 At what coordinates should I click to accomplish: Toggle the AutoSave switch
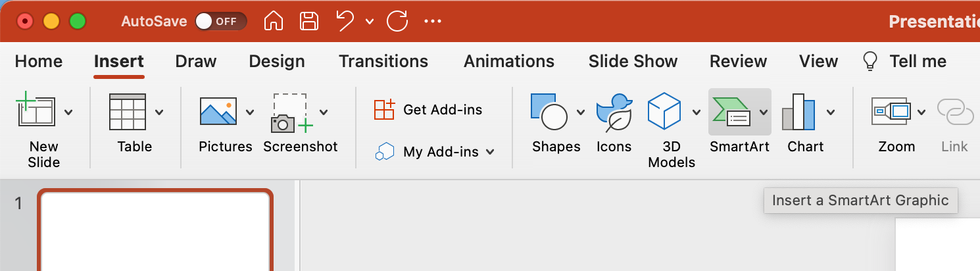pyautogui.click(x=220, y=21)
